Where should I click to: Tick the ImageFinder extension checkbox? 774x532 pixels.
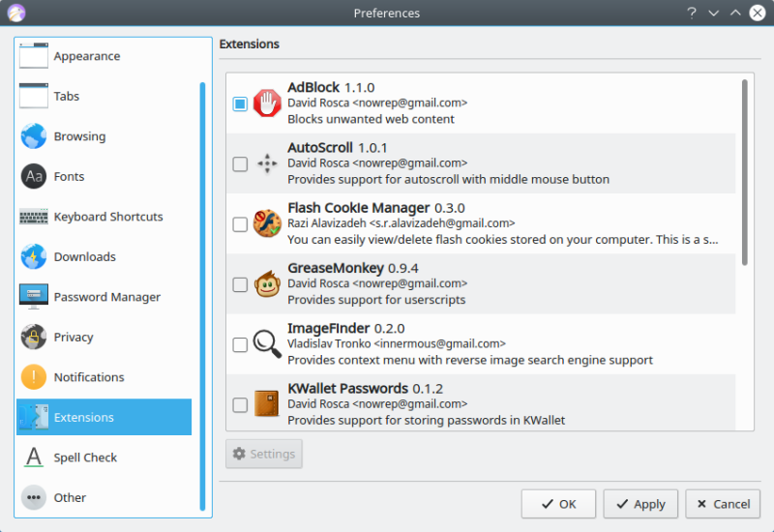pyautogui.click(x=240, y=344)
